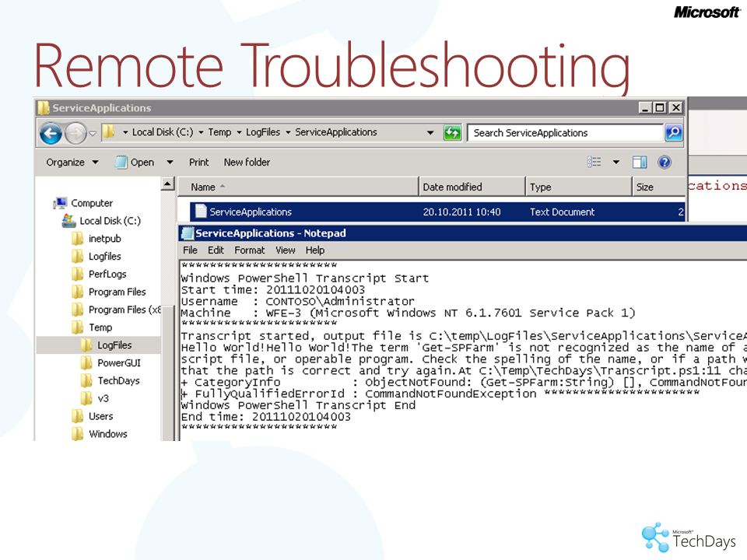Image resolution: width=747 pixels, height=560 pixels.
Task: Click the Search ServiceApplications field
Action: click(566, 133)
